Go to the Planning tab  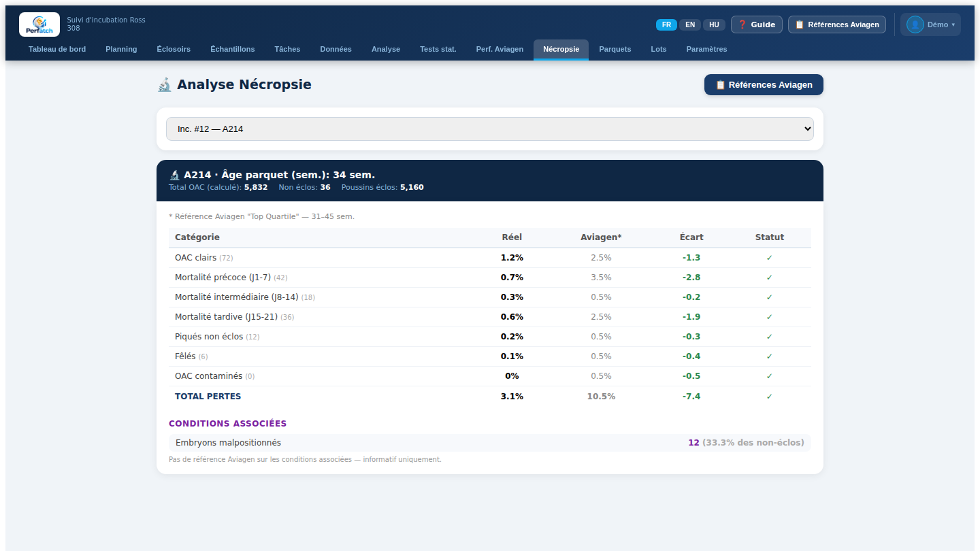tap(121, 49)
